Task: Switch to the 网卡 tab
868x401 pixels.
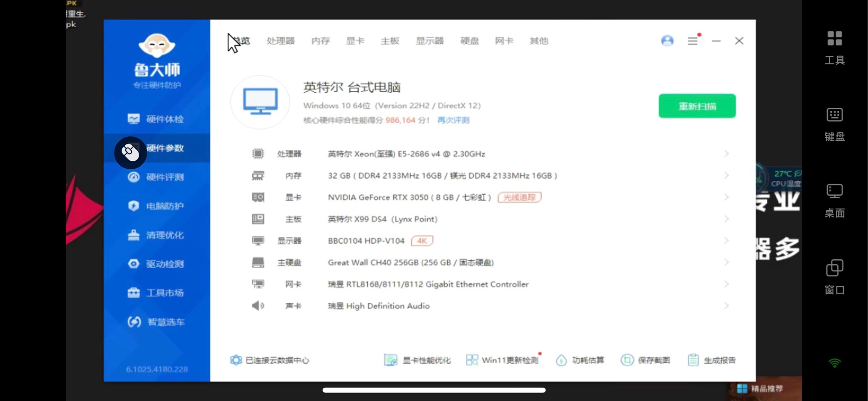Action: click(504, 41)
